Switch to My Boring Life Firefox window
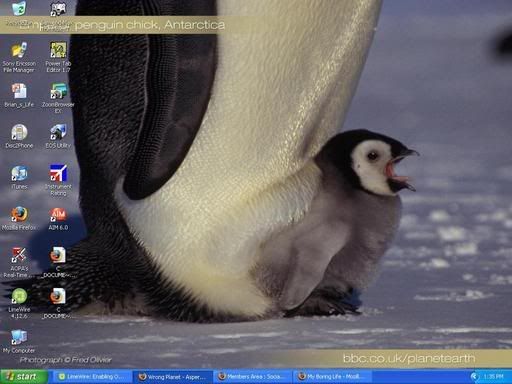Screen dimensions: 512x384 333,377
